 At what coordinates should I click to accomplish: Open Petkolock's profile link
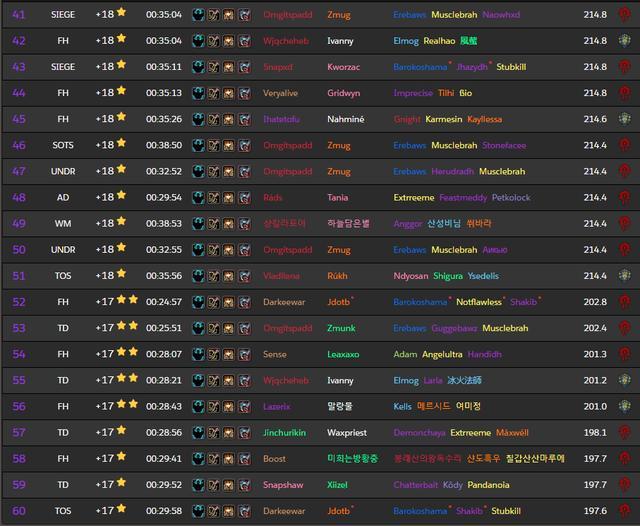click(512, 197)
